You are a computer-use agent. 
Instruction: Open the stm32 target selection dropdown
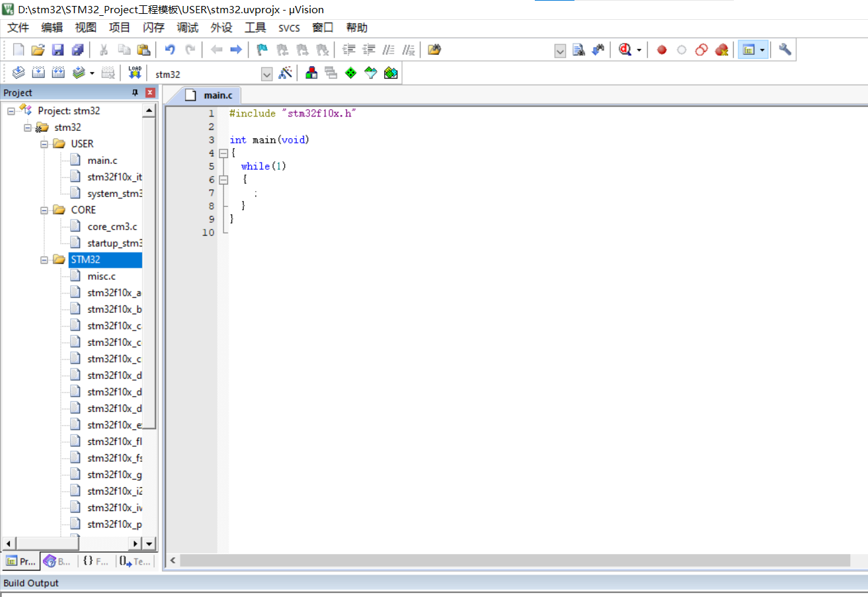tap(267, 74)
